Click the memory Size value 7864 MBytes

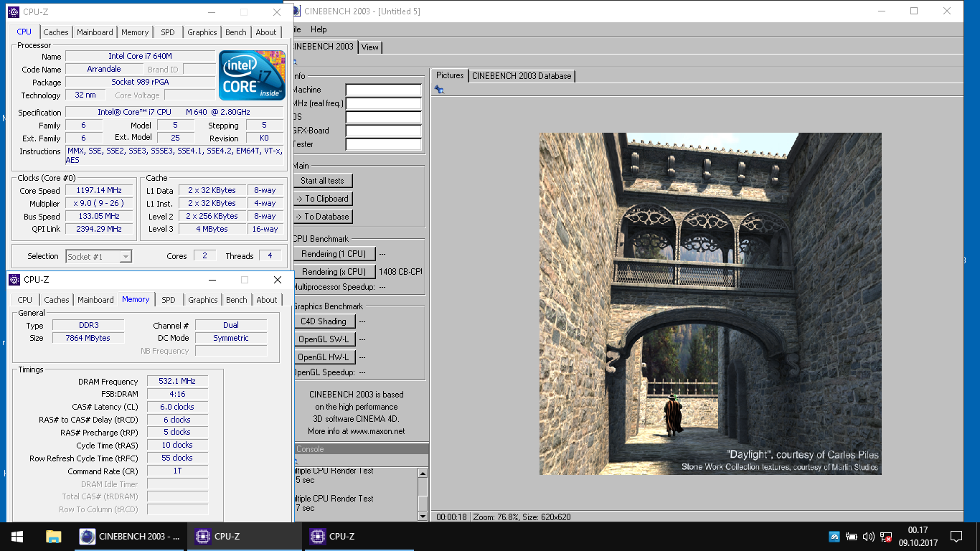point(88,338)
